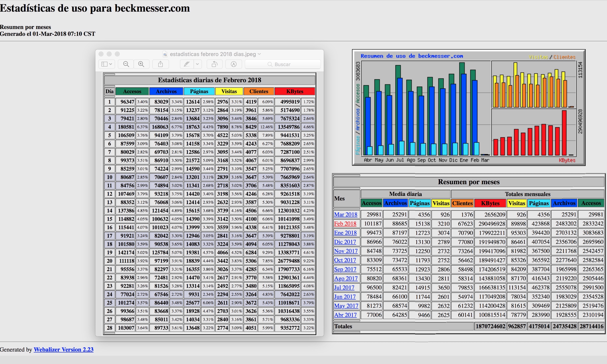
Task: Open the file title dropdown chevron
Action: click(x=259, y=54)
